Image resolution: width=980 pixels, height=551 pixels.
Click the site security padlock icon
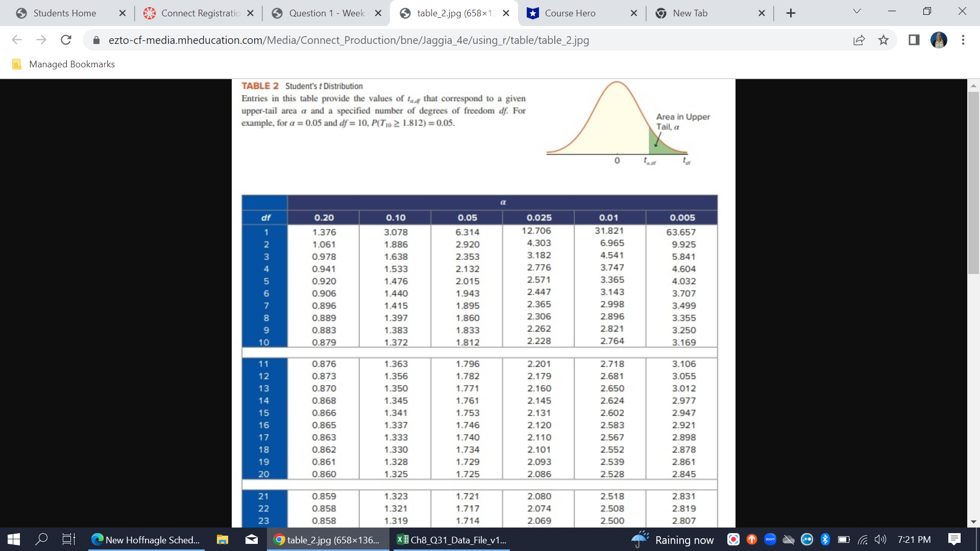coord(95,40)
